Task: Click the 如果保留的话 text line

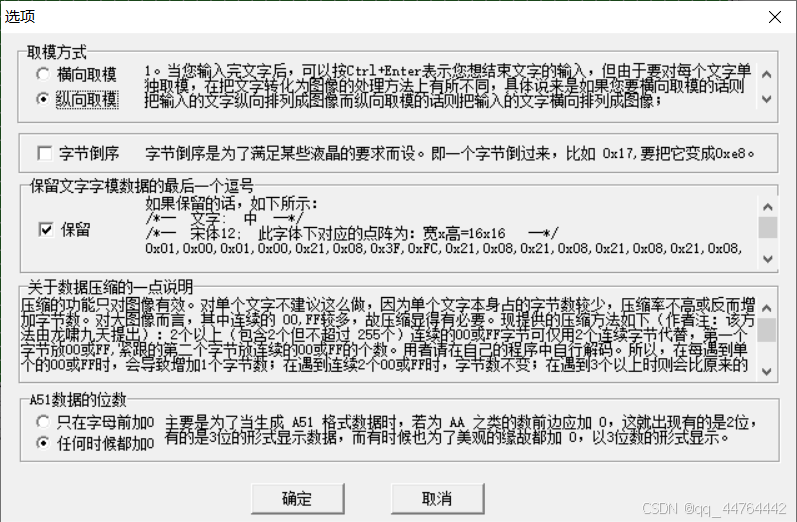Action: [231, 204]
